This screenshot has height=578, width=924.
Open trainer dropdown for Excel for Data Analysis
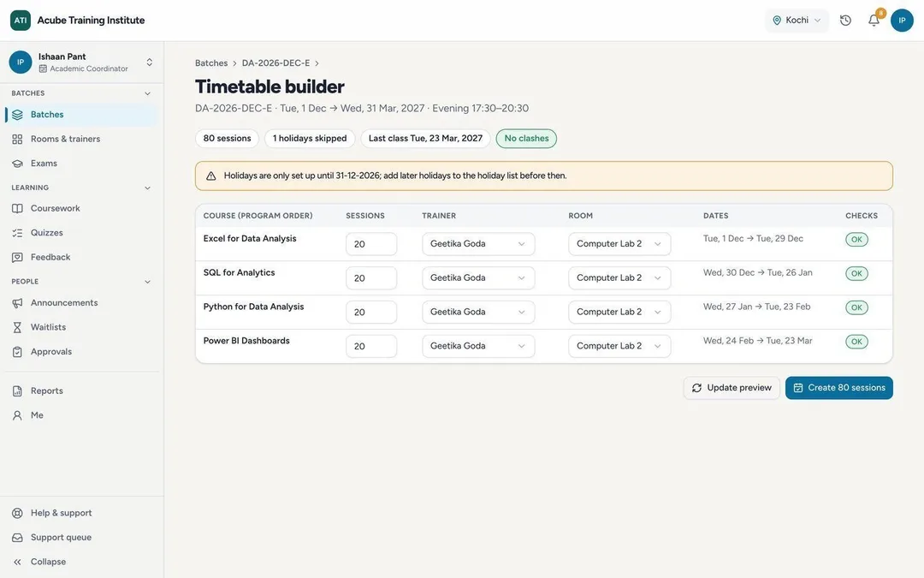[x=478, y=243]
